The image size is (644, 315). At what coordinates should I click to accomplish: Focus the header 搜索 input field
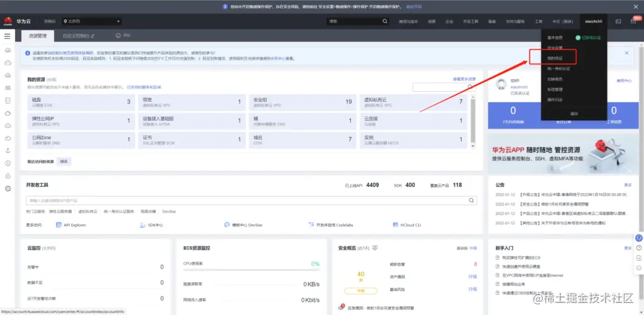353,21
